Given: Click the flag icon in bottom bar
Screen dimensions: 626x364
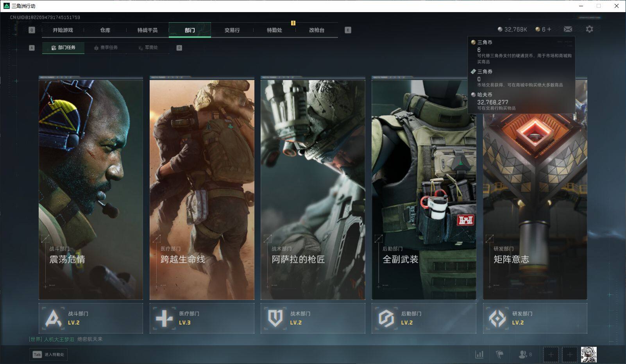Looking at the screenshot, I should tap(499, 355).
